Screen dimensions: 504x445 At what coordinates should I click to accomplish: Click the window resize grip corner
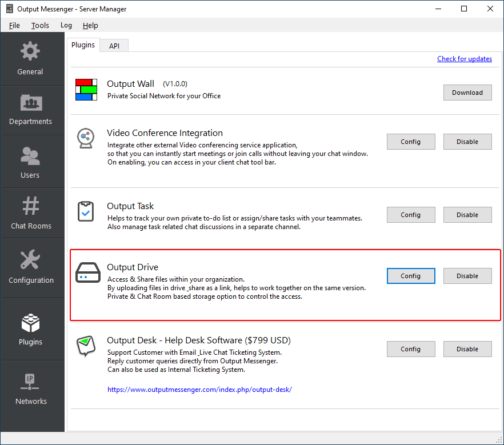pos(499,440)
